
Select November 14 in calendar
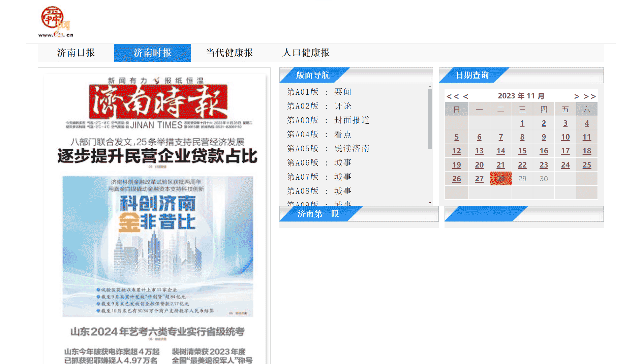click(501, 151)
